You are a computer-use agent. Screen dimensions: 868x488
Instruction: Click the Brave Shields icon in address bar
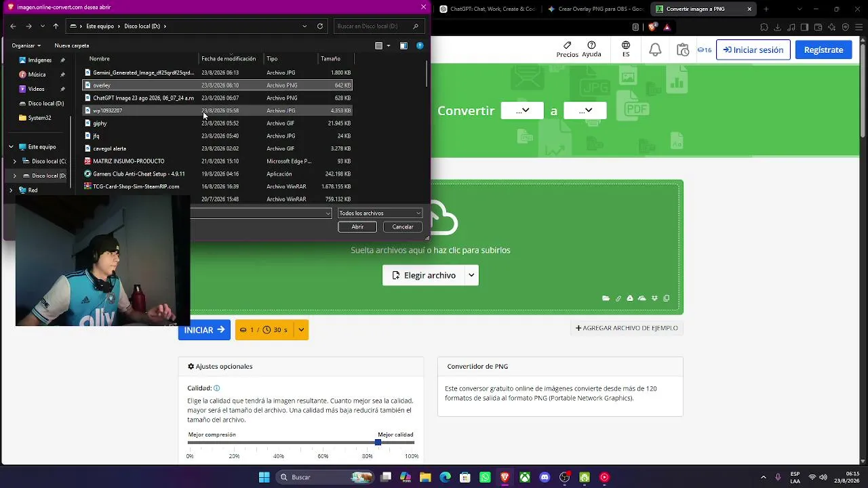652,27
